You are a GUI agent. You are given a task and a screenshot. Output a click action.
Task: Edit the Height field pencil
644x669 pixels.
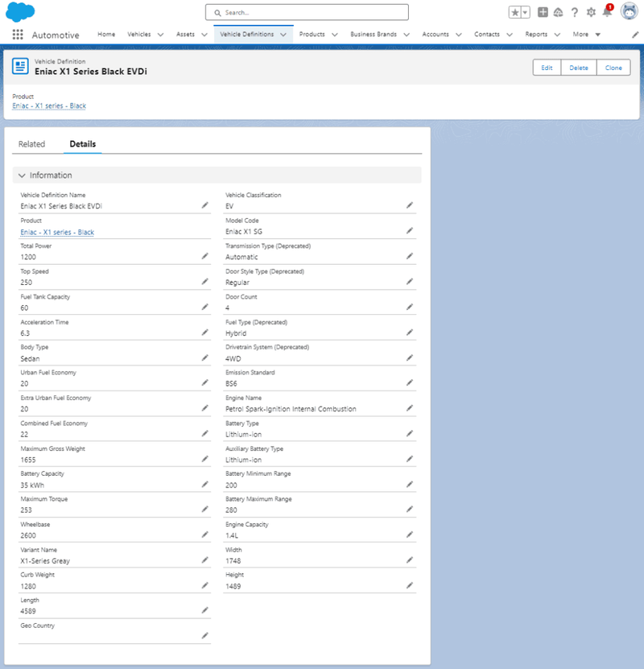pos(410,585)
